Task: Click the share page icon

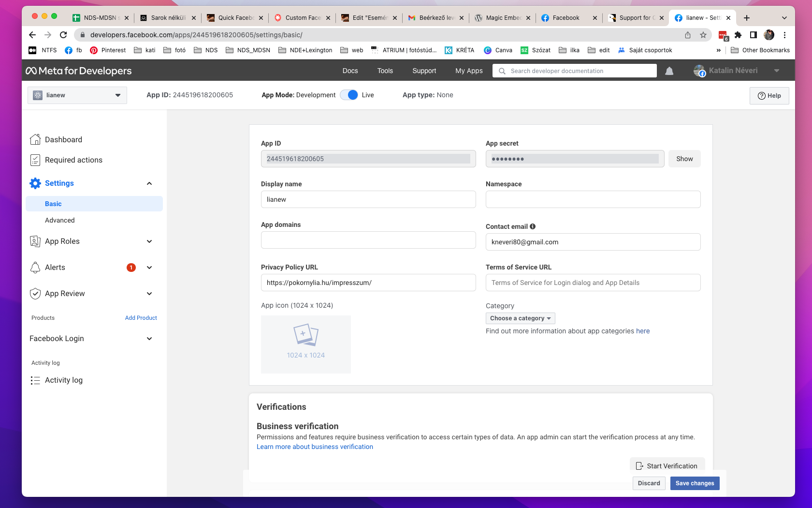Action: [x=688, y=35]
